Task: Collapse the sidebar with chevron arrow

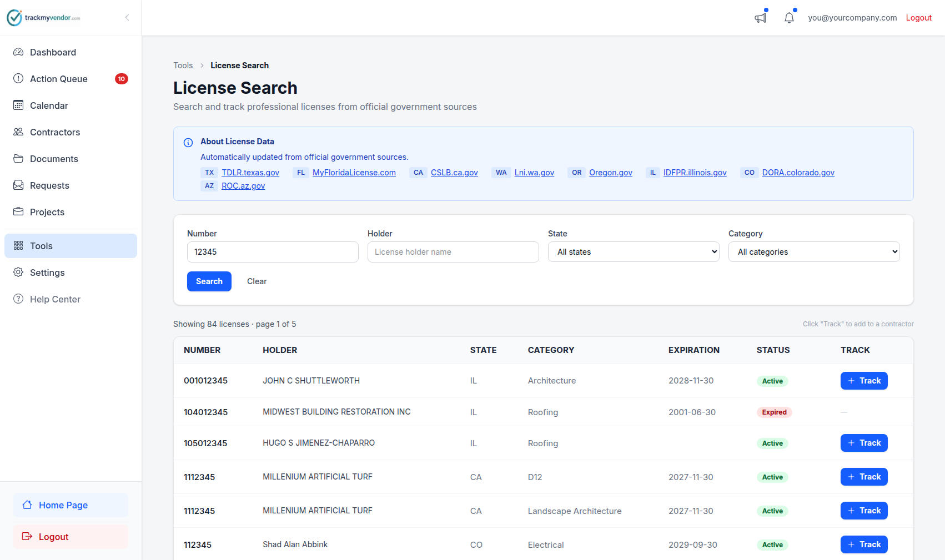Action: coord(127,18)
